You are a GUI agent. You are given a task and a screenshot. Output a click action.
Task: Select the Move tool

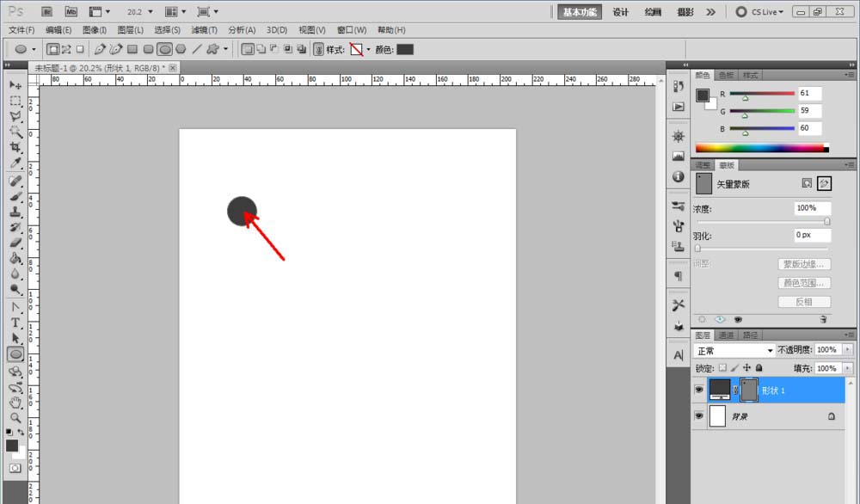click(x=15, y=85)
